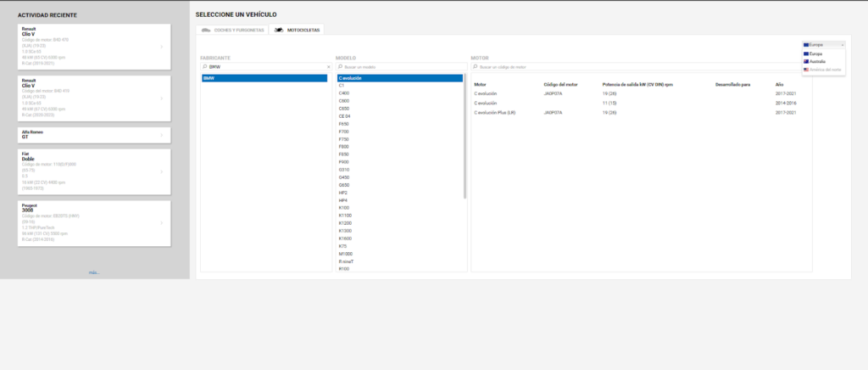Select the Motocicletas tab
Screen dimensions: 868x370
pos(296,30)
